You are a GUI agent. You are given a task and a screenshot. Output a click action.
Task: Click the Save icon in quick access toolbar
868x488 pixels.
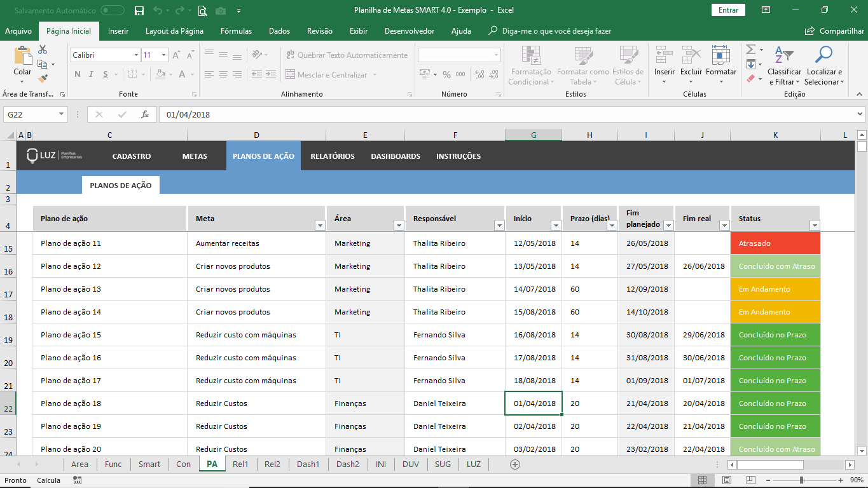[x=139, y=10]
